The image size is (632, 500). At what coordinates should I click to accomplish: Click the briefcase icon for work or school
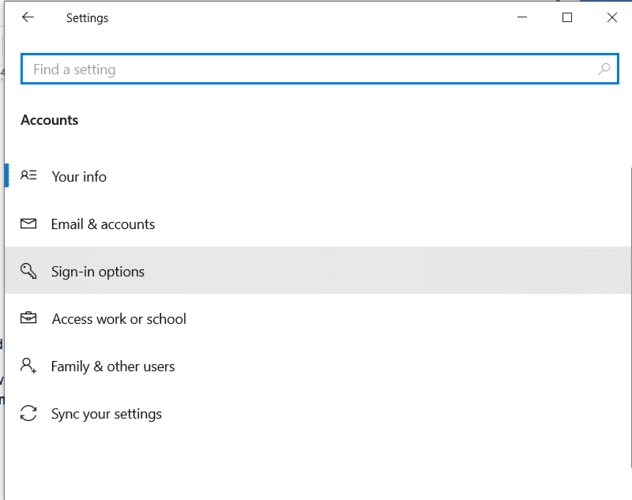tap(29, 318)
